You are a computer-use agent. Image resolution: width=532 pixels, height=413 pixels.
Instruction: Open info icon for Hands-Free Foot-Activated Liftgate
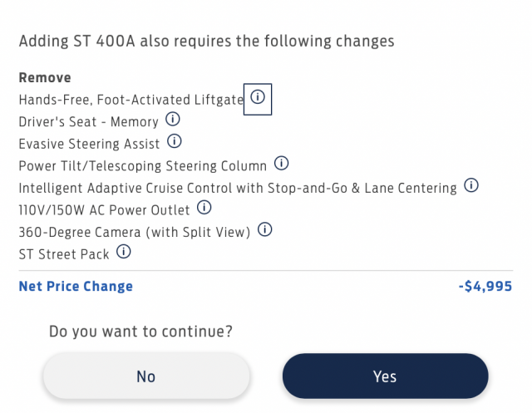pos(258,97)
